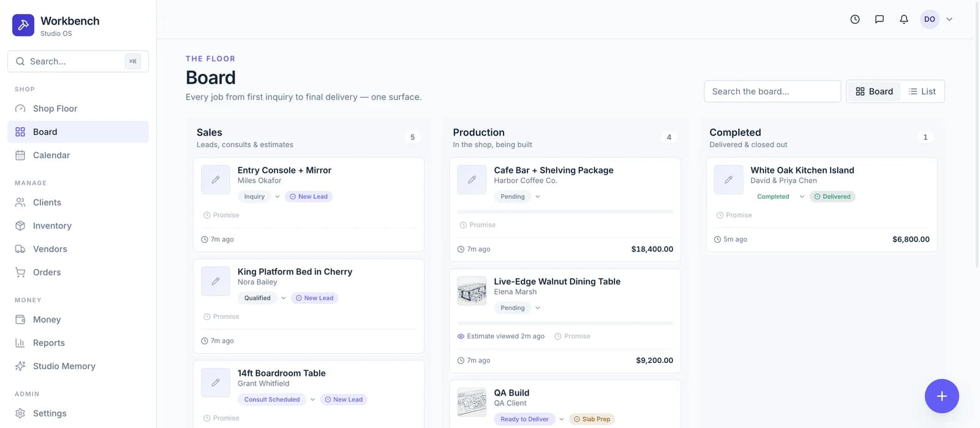
Task: Select Board in the sidebar
Action: [78, 132]
